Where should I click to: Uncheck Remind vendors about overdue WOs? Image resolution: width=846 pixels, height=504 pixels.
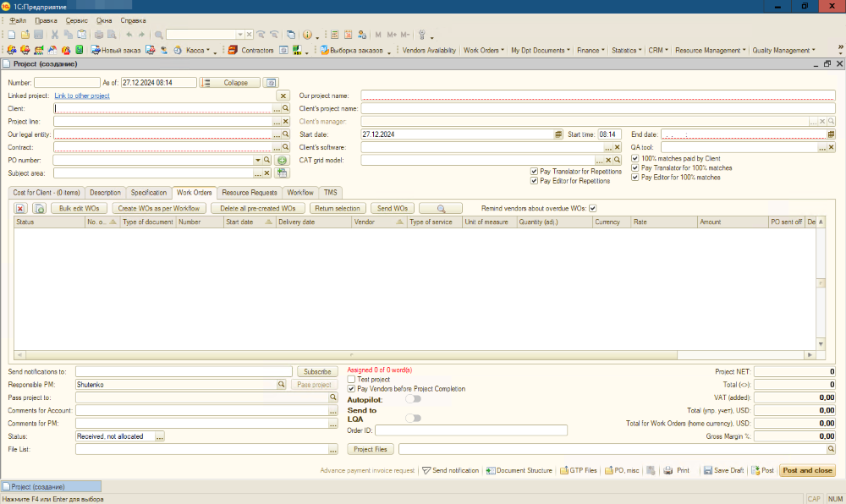593,208
